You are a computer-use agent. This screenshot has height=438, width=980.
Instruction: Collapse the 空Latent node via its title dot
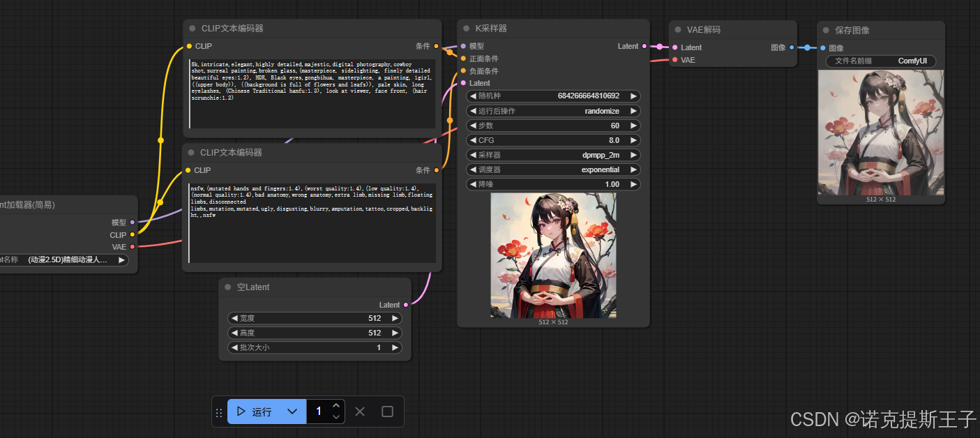pos(228,287)
